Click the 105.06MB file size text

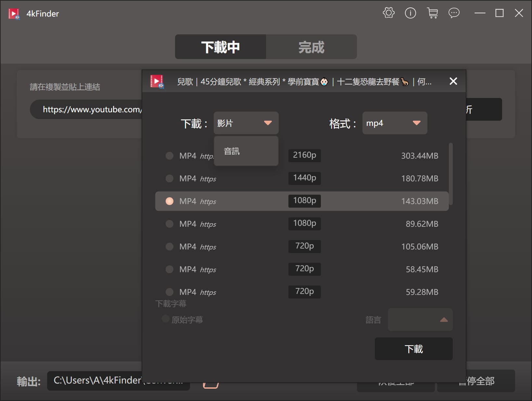pyautogui.click(x=420, y=247)
